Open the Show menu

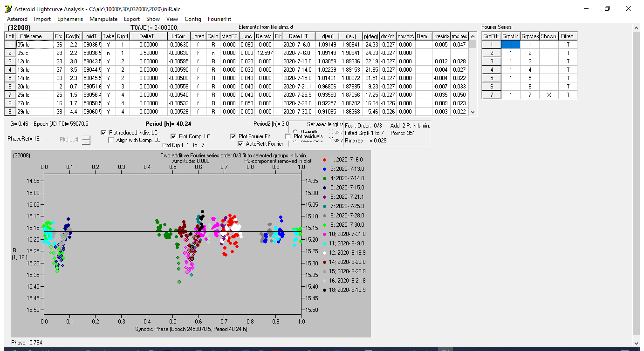pos(153,19)
